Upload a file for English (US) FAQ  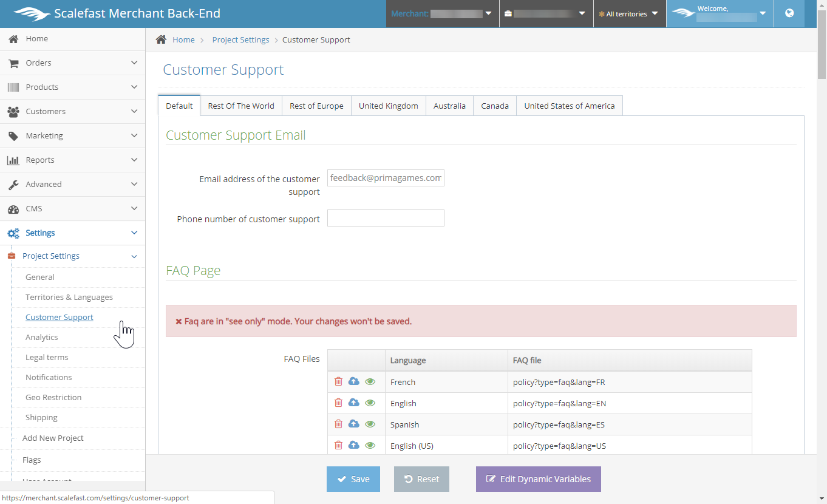(x=354, y=446)
